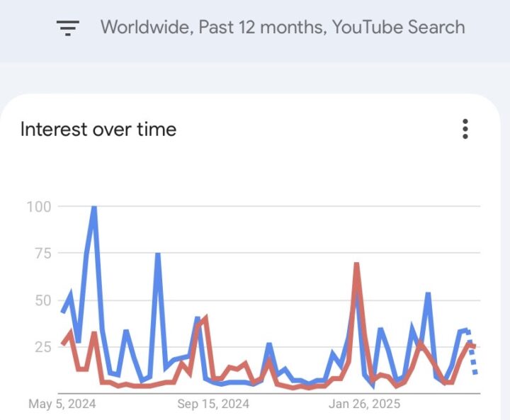
Task: Click the 'Jan 26, 2025' date label
Action: coord(365,404)
